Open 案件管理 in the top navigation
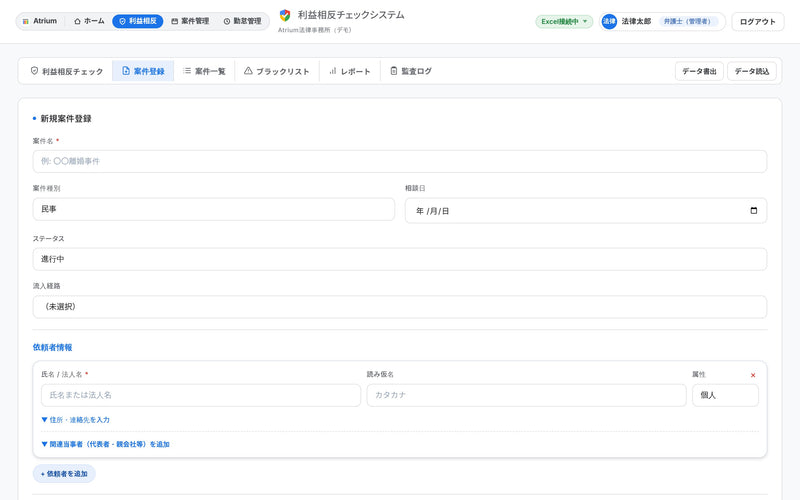Screen dimensions: 800x500 [190, 21]
